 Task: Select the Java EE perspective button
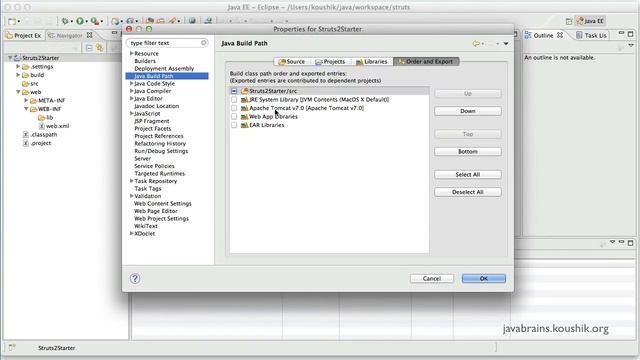click(x=590, y=21)
